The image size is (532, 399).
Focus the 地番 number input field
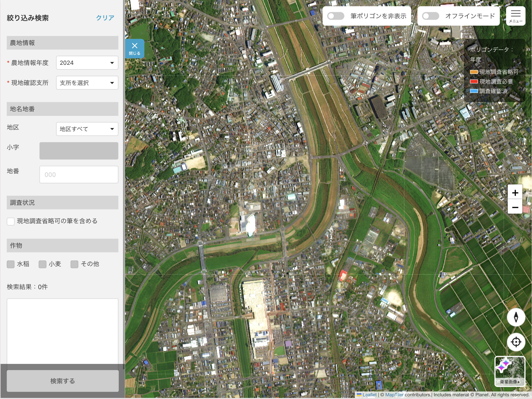coord(79,175)
